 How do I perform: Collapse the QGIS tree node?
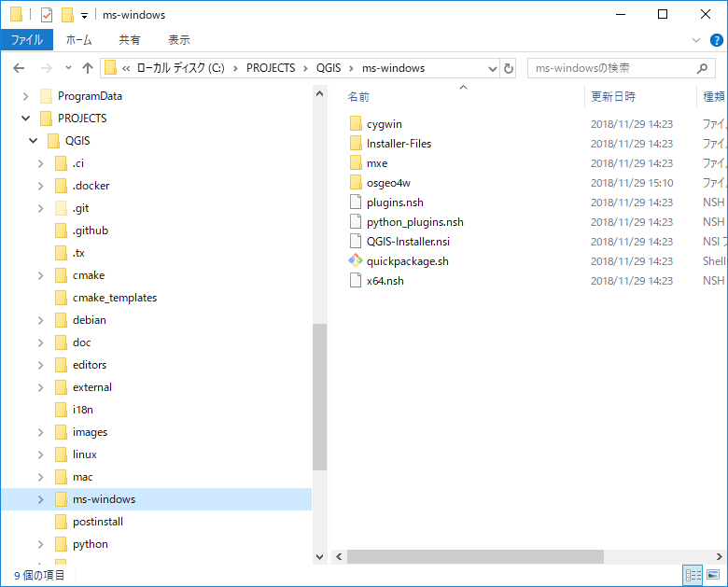pos(33,141)
